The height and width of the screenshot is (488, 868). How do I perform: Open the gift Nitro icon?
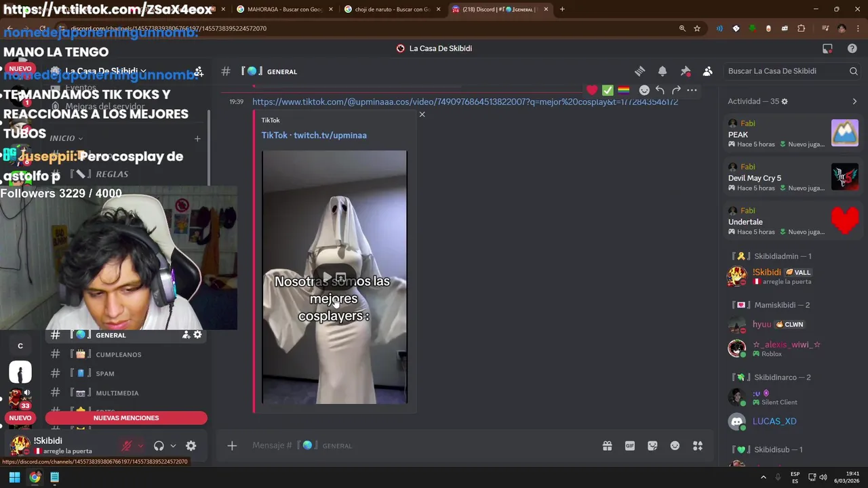click(x=607, y=445)
